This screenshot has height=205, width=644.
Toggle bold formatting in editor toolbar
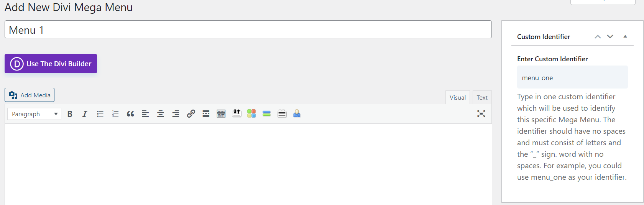pos(70,114)
